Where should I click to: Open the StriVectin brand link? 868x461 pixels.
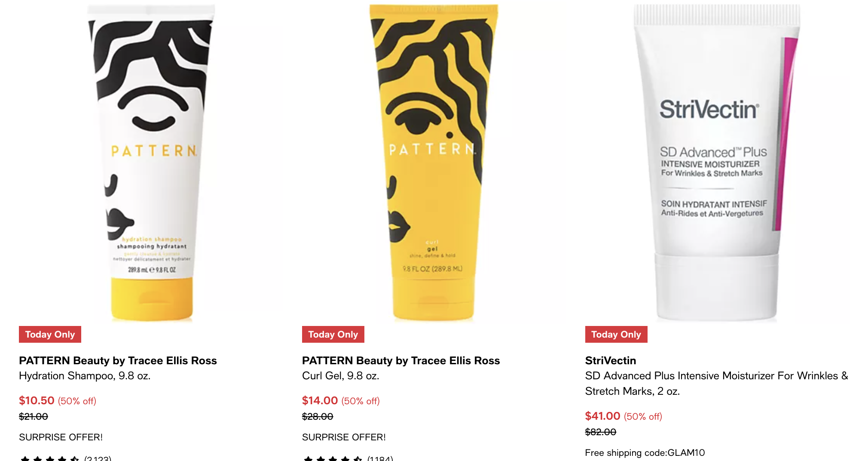coord(611,360)
